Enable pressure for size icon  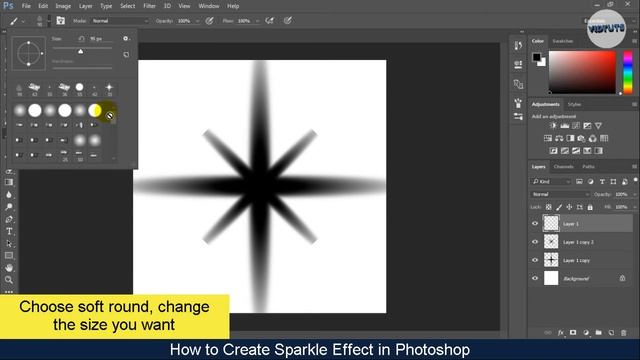point(288,21)
